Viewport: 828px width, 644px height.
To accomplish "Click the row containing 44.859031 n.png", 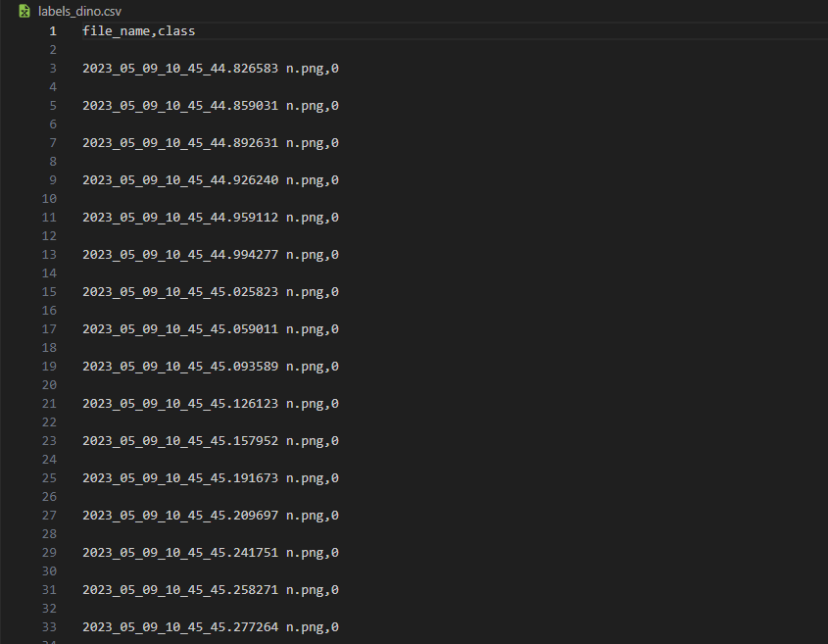I will click(211, 106).
